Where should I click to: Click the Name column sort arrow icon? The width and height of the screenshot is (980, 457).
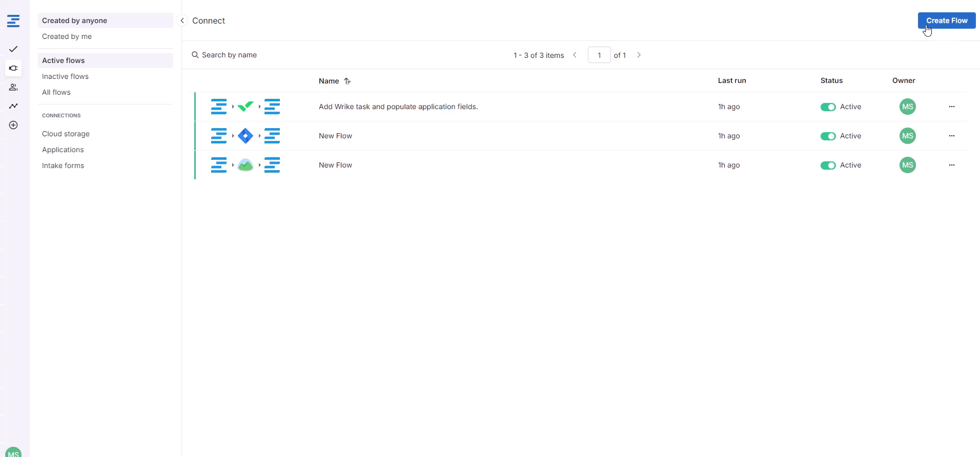(x=348, y=81)
